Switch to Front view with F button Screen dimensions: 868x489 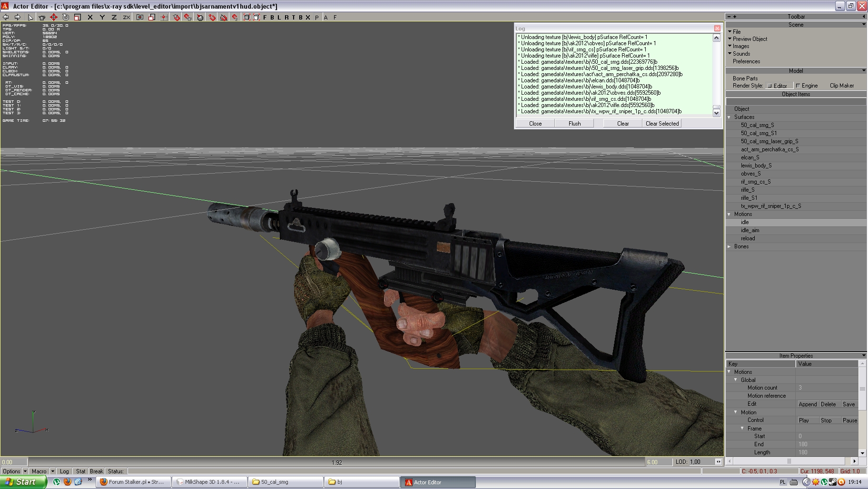[265, 17]
